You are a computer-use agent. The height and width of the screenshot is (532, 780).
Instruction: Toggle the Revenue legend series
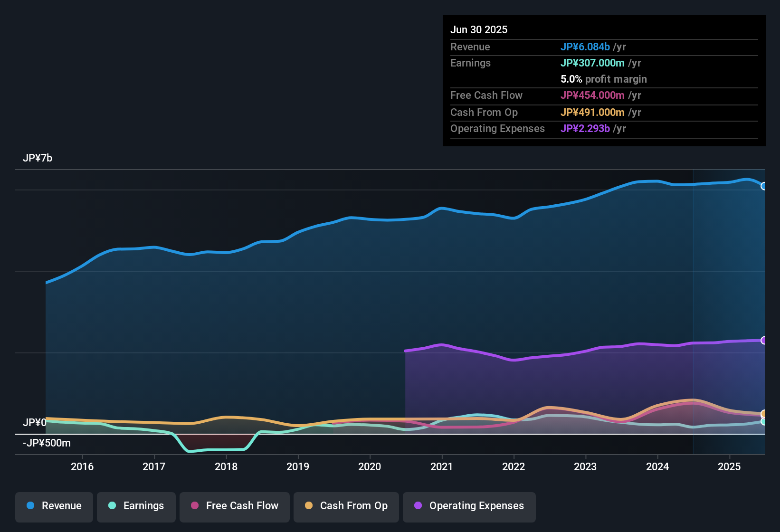click(54, 506)
